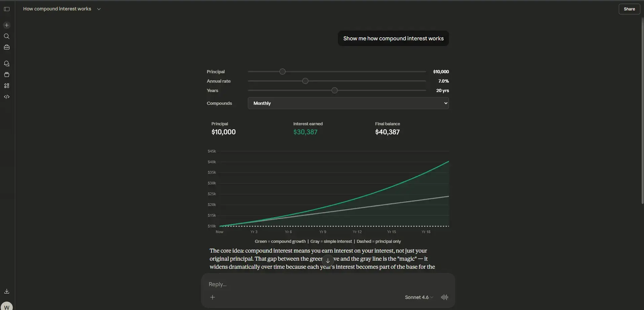Viewport: 644px width, 310px height.
Task: Toggle the sidebar panel icon
Action: (x=7, y=9)
